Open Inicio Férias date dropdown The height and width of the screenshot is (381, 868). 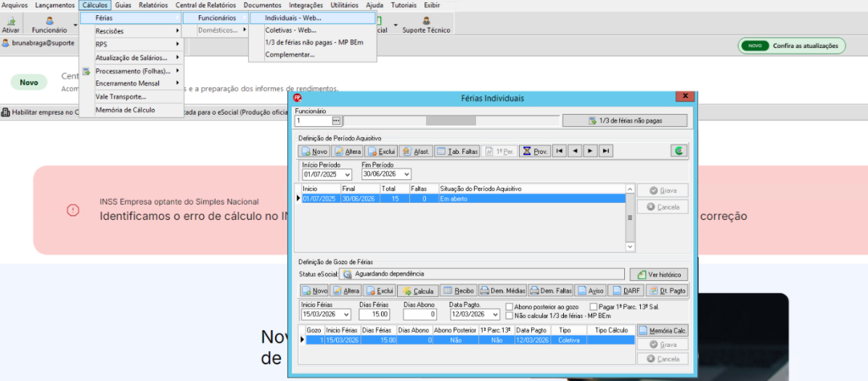click(x=346, y=314)
